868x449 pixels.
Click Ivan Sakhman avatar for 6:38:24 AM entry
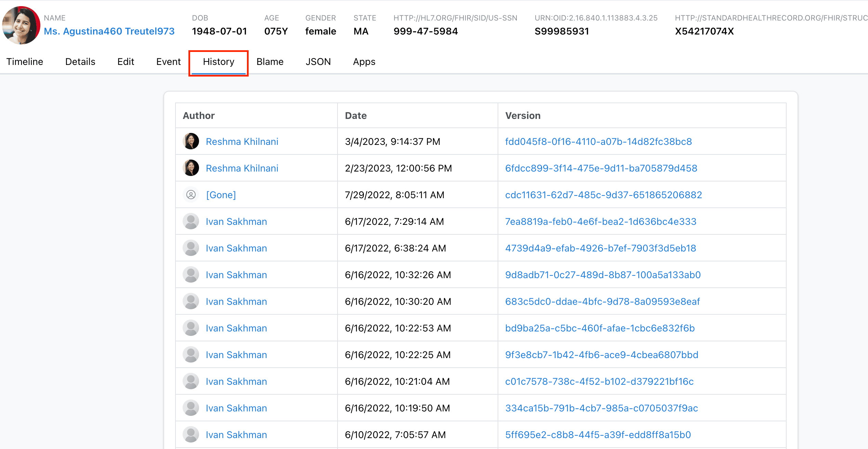191,248
